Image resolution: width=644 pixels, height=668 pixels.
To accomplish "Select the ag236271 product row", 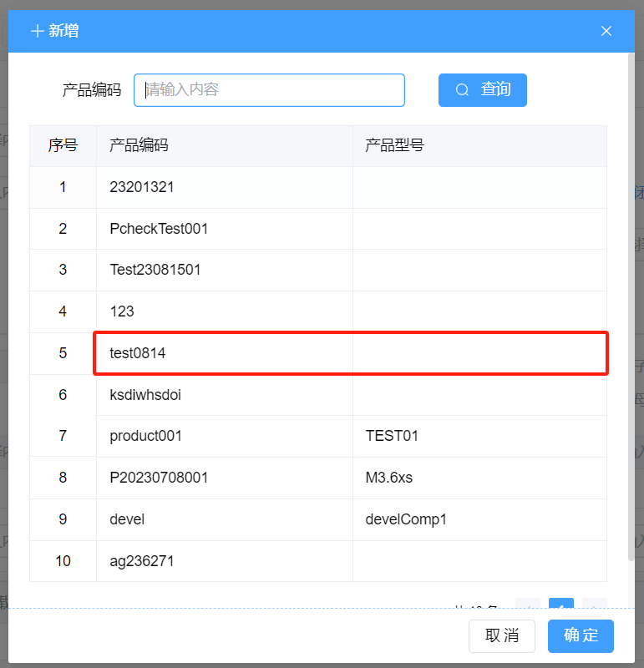I will tap(142, 561).
